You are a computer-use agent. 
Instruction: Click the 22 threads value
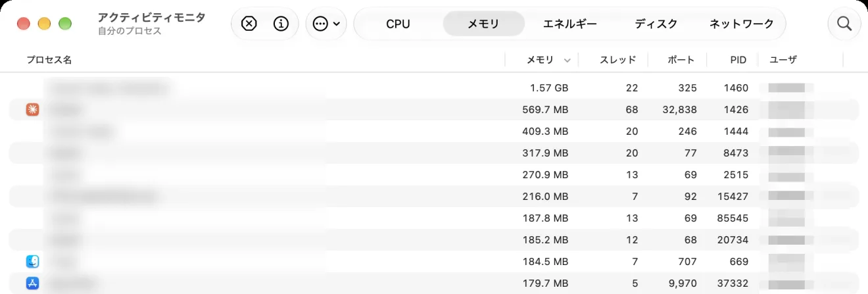[632, 87]
